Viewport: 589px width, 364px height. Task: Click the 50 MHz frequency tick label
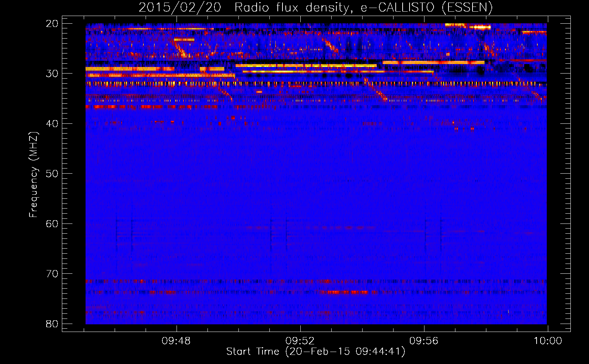(52, 174)
